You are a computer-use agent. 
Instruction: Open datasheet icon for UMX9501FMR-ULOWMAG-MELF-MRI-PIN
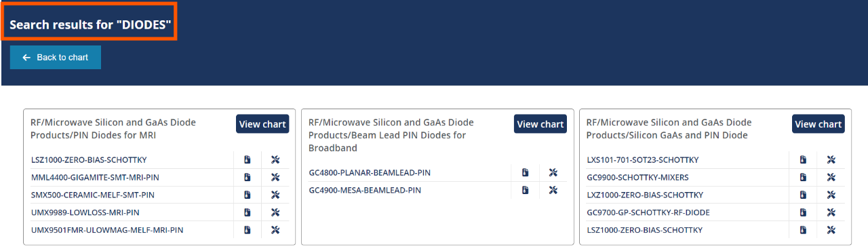click(248, 231)
